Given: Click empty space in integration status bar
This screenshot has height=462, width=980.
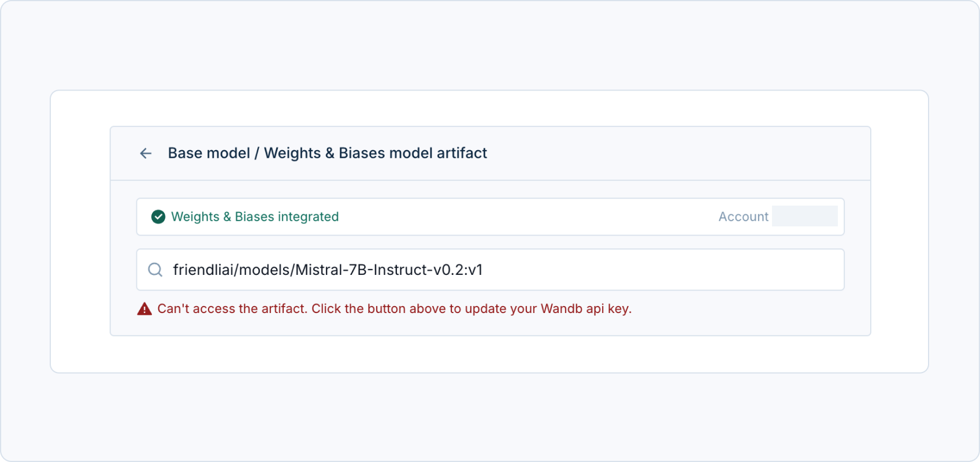Looking at the screenshot, I should point(520,217).
